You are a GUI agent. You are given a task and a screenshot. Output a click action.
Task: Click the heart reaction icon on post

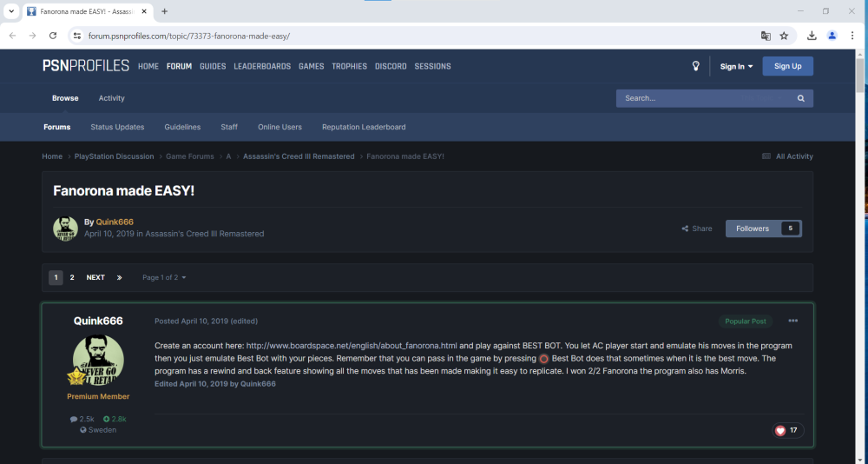(780, 430)
